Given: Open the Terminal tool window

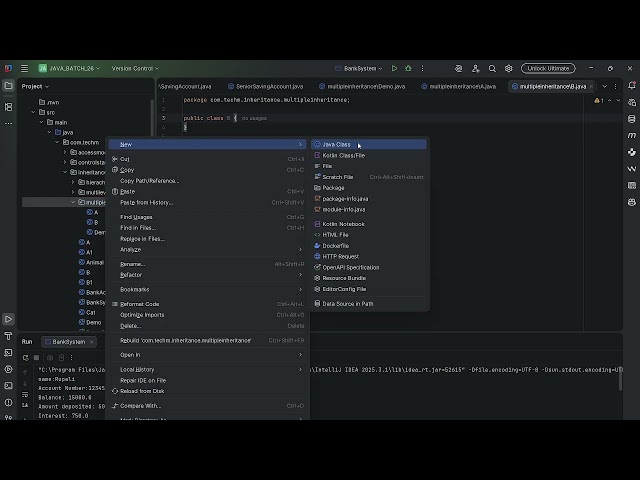Looking at the screenshot, I should click(8, 386).
